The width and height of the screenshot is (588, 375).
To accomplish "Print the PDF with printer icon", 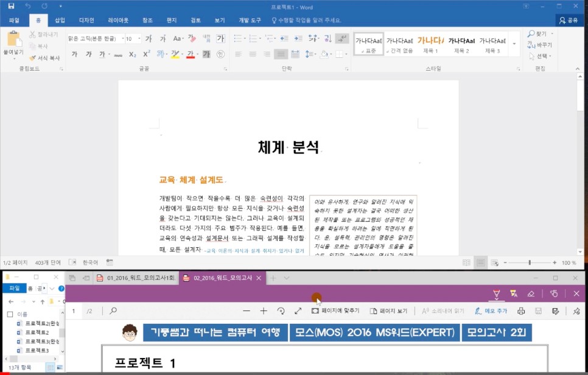I will point(521,311).
